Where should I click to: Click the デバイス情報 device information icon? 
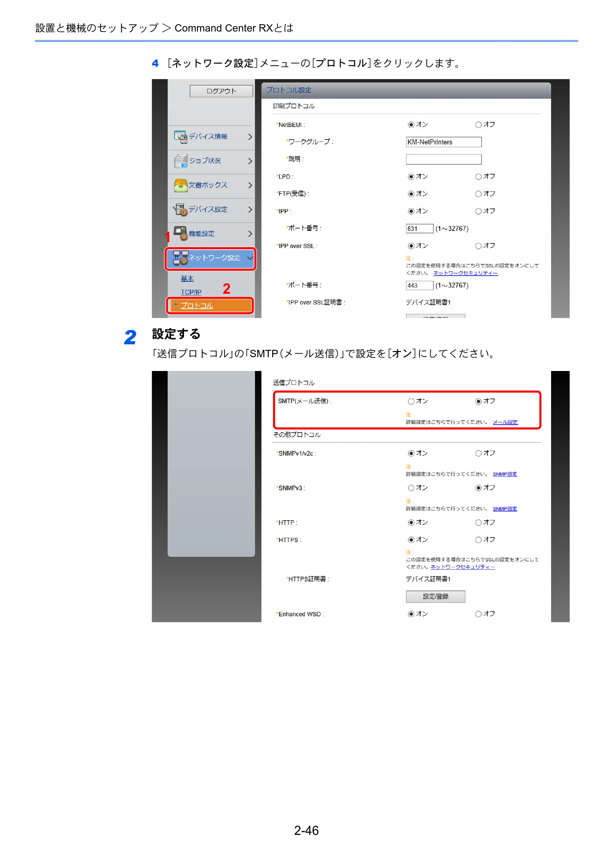pos(180,137)
